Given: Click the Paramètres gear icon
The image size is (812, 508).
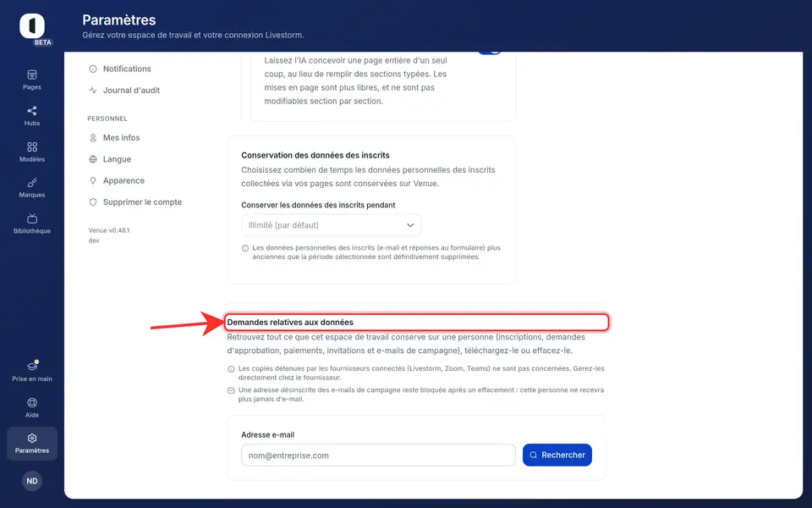Looking at the screenshot, I should [32, 438].
